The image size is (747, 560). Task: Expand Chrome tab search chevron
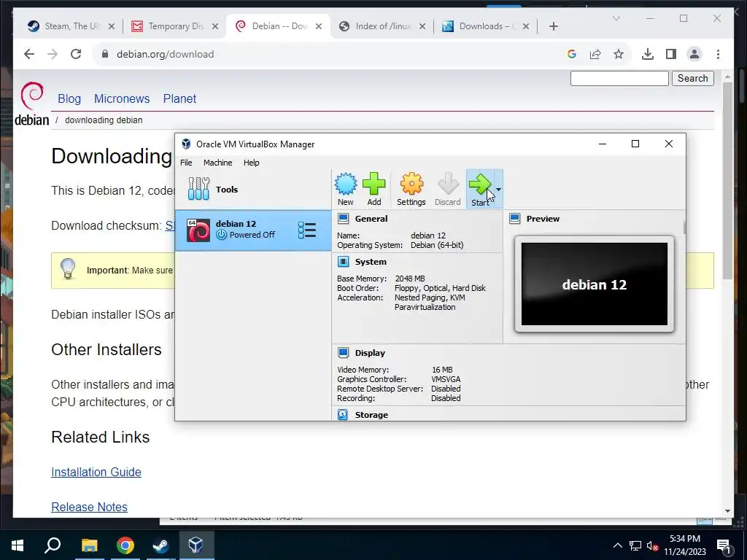[x=616, y=18]
